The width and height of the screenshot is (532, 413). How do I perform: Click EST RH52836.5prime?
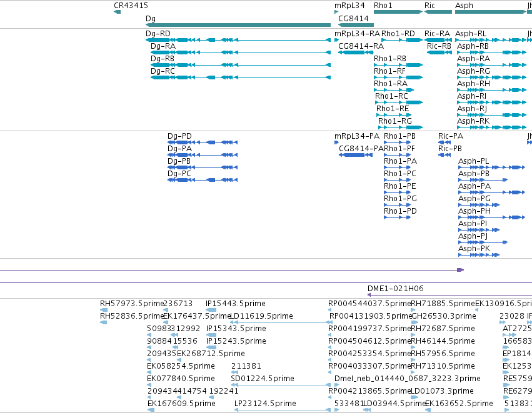click(x=104, y=322)
